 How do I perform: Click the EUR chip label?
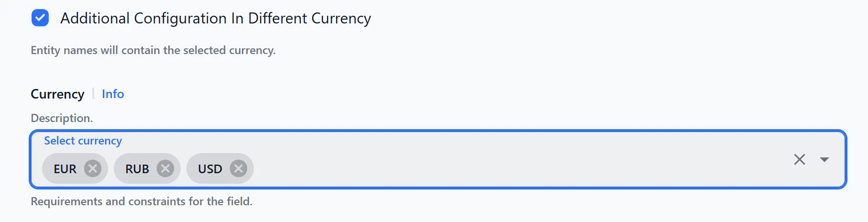[65, 169]
